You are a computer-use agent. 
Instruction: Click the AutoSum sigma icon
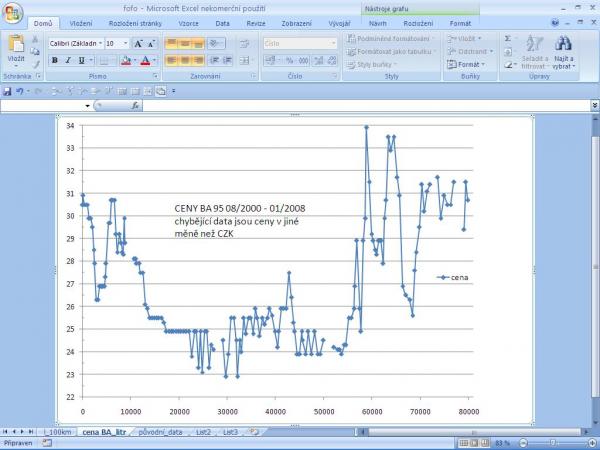click(507, 38)
